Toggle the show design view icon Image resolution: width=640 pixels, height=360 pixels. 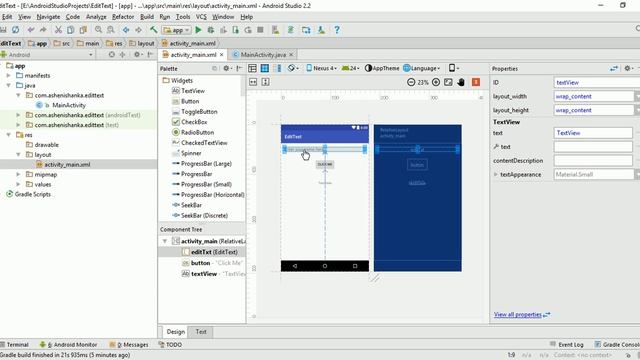click(x=252, y=68)
